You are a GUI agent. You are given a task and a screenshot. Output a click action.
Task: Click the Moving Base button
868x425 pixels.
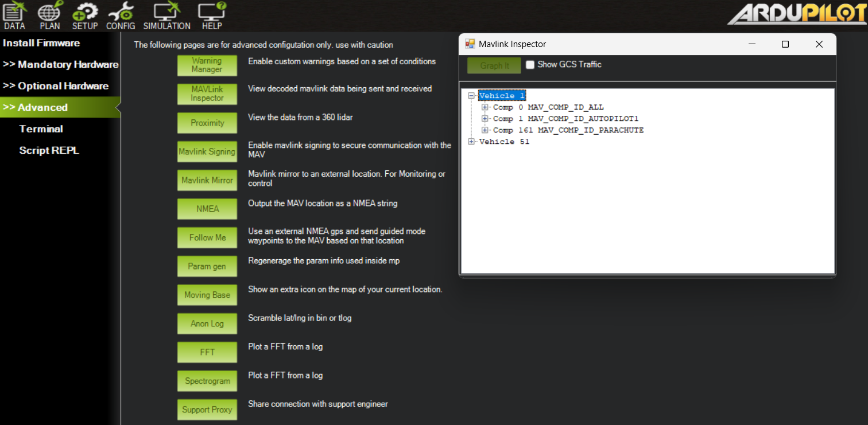pos(207,295)
